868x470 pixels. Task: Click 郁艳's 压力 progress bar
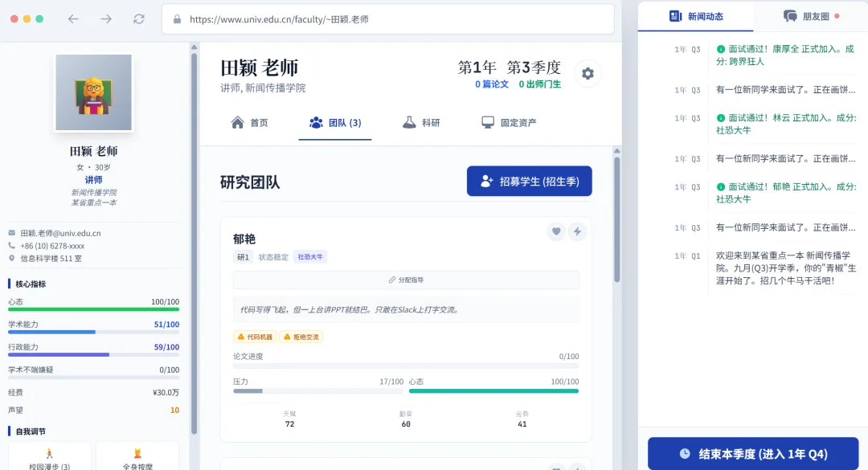313,390
